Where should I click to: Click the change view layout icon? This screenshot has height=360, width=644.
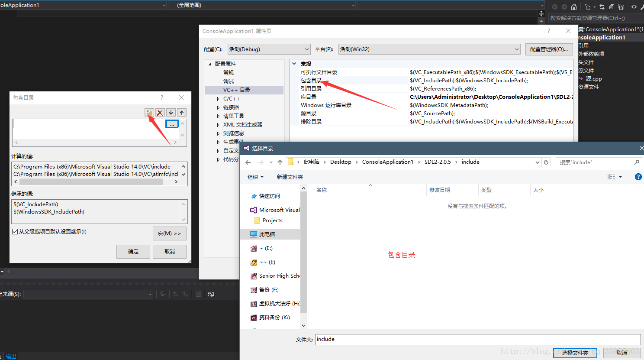point(611,177)
